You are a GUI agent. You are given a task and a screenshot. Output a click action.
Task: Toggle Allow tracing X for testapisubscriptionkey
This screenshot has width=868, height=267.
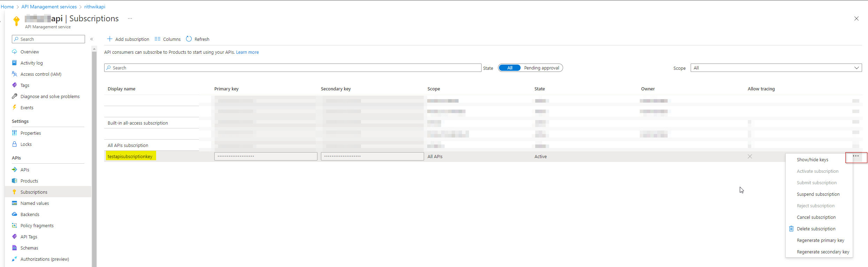(x=750, y=156)
